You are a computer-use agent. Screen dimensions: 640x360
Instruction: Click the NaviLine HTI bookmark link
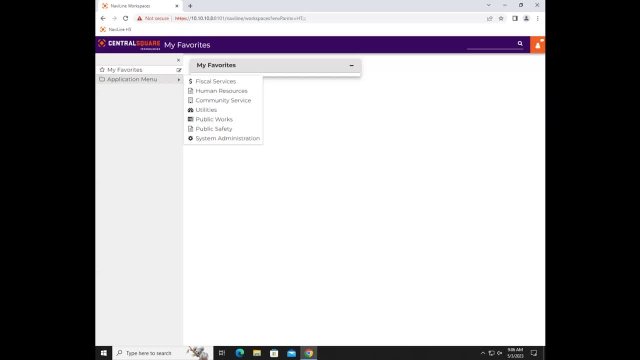pos(116,29)
